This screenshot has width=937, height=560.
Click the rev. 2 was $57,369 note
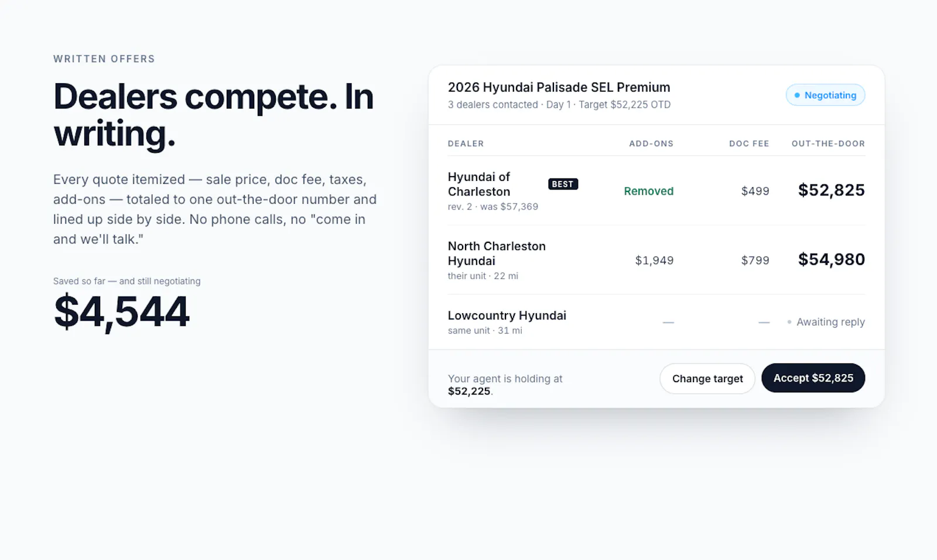click(x=493, y=207)
